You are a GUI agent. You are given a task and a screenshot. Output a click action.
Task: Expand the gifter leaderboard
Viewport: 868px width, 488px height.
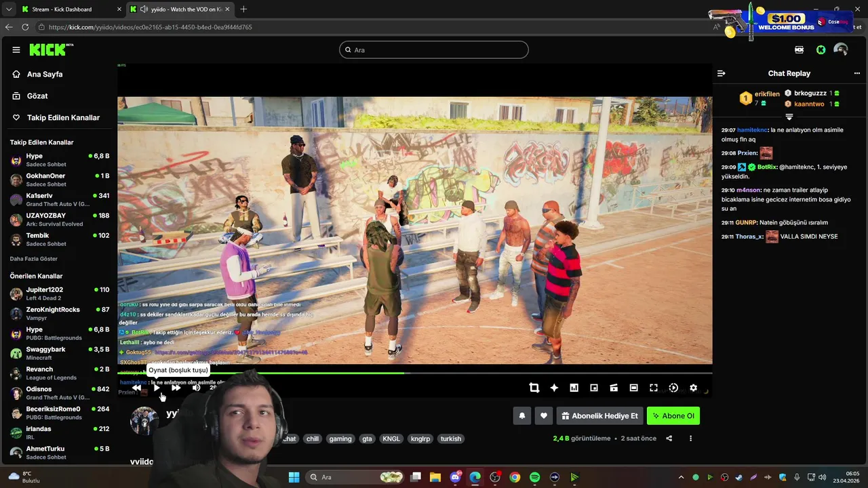pos(789,117)
